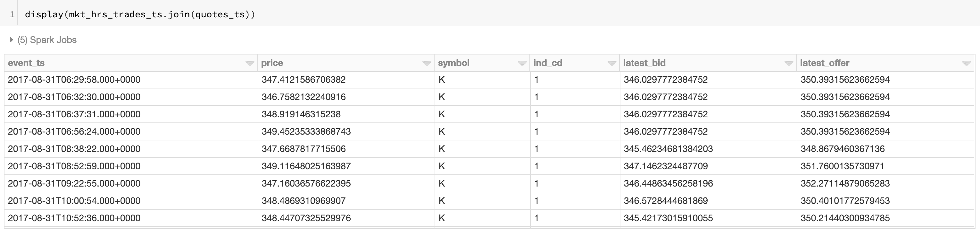This screenshot has height=234, width=980.
Task: Open the ind_cd column dropdown arrow
Action: [x=612, y=63]
